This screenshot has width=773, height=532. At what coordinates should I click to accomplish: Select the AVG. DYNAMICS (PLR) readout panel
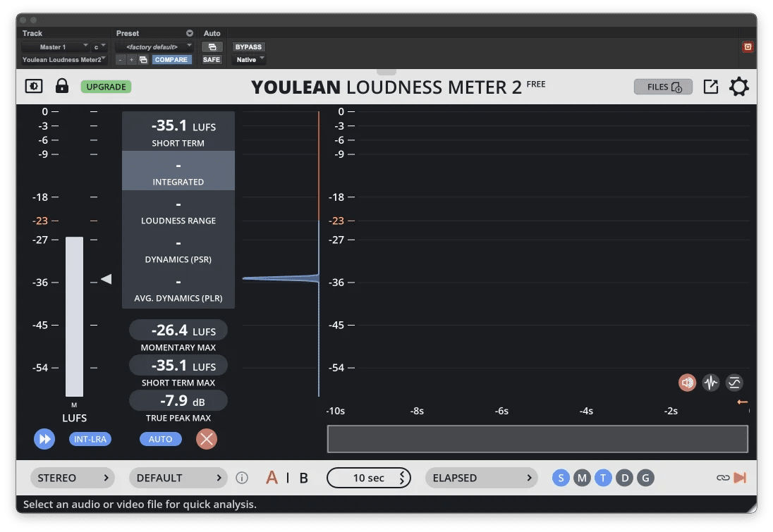pos(178,287)
